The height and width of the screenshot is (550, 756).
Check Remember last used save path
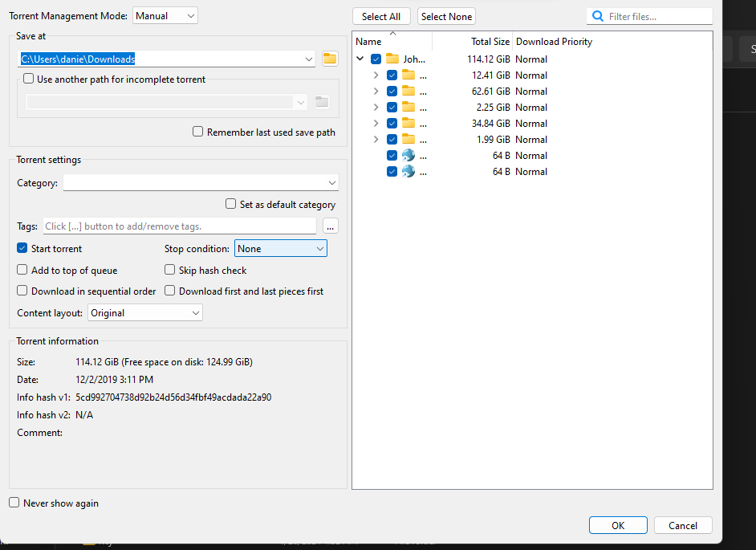click(x=198, y=132)
